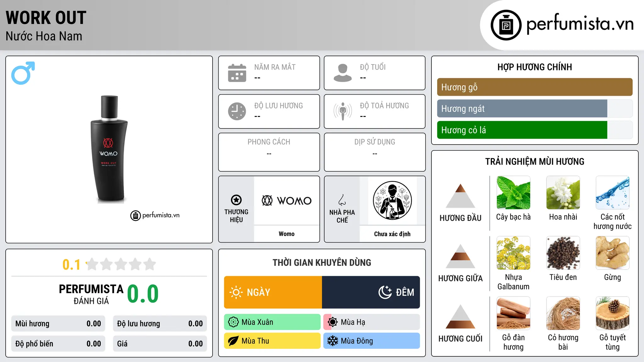This screenshot has width=644, height=362.
Task: Click the sillage icon beside Độ toả hương
Action: [343, 111]
